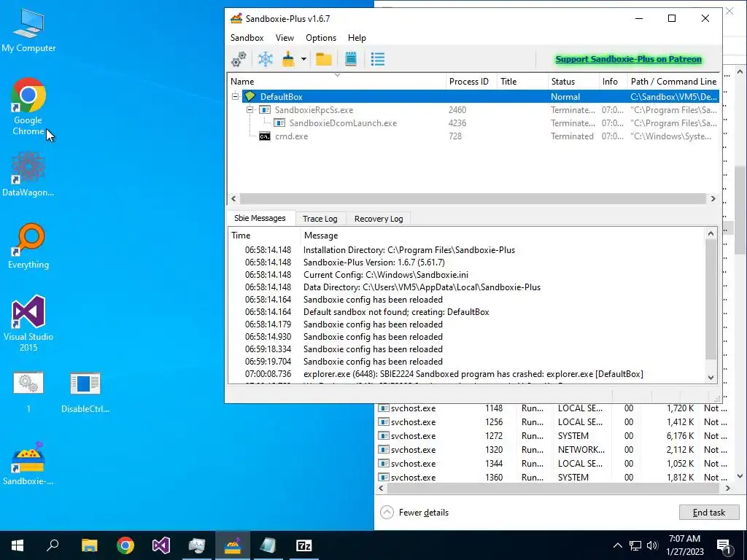The height and width of the screenshot is (560, 747).
Task: Open the Visual Studio 2015 desktop shortcut
Action: tap(28, 324)
